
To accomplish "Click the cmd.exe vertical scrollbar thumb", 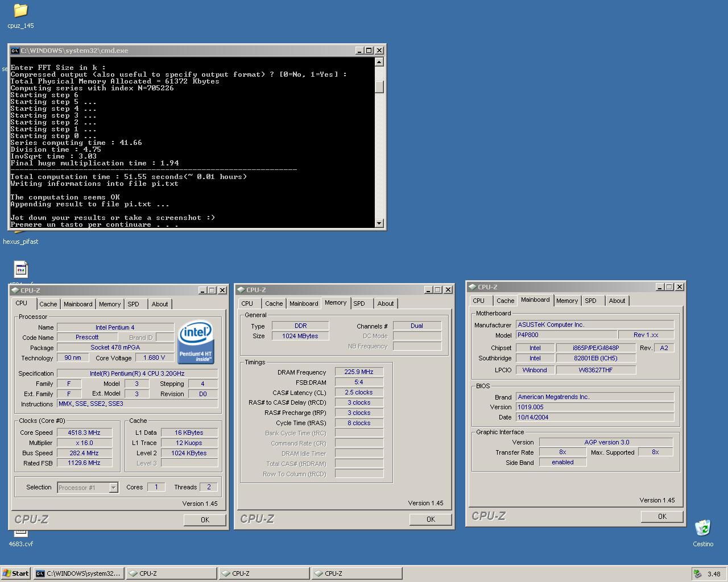I will 379,87.
